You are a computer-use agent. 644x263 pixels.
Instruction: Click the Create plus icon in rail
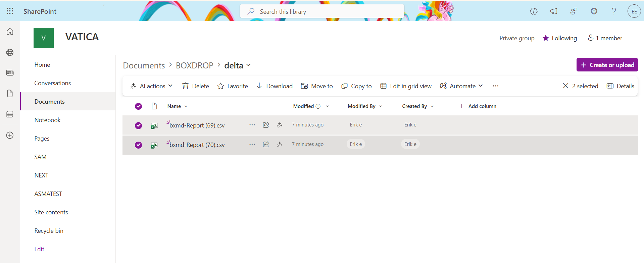[x=10, y=135]
